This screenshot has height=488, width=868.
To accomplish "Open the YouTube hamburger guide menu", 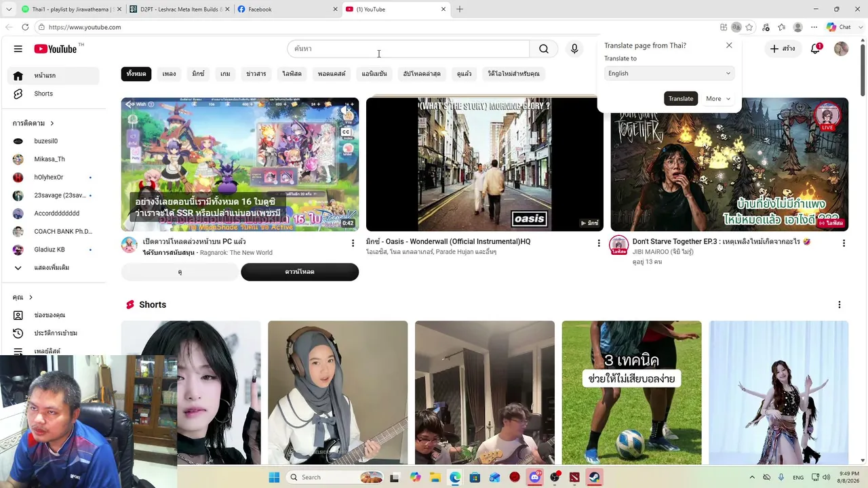I will pos(18,49).
